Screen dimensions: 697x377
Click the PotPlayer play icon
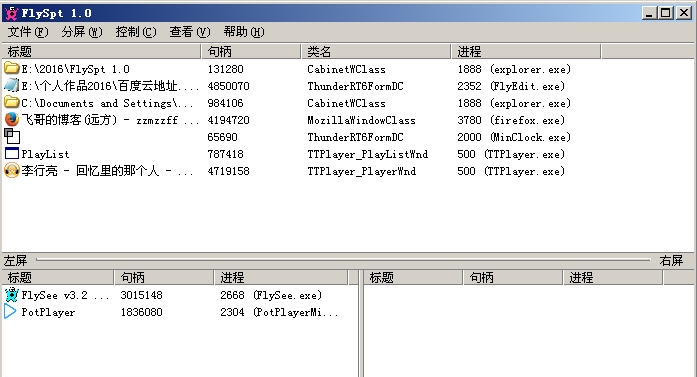(11, 312)
